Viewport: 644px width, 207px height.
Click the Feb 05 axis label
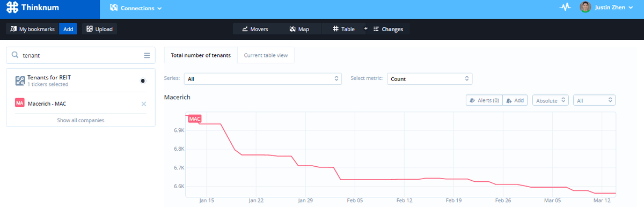click(x=355, y=200)
